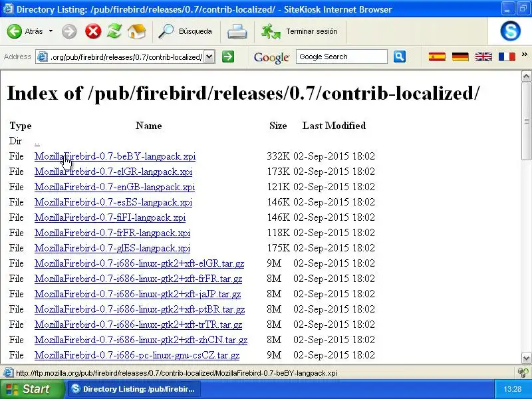Click the green Atrás back arrow
The width and height of the screenshot is (532, 399).
coord(15,31)
